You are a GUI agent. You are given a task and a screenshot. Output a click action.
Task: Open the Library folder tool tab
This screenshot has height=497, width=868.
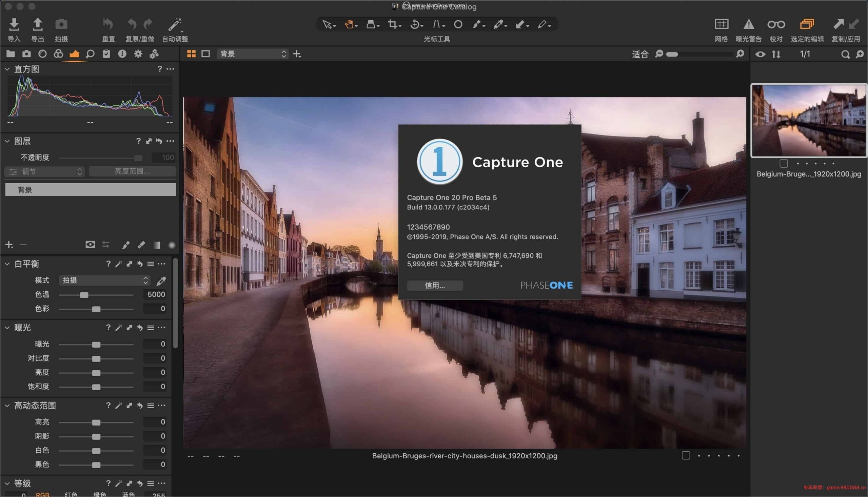pos(10,54)
